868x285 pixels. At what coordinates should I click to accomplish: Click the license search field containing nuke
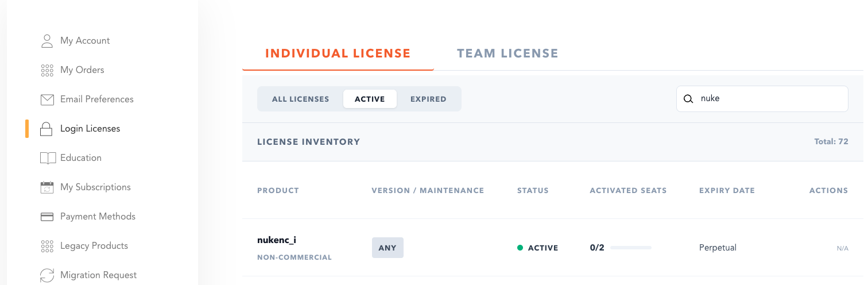[762, 99]
